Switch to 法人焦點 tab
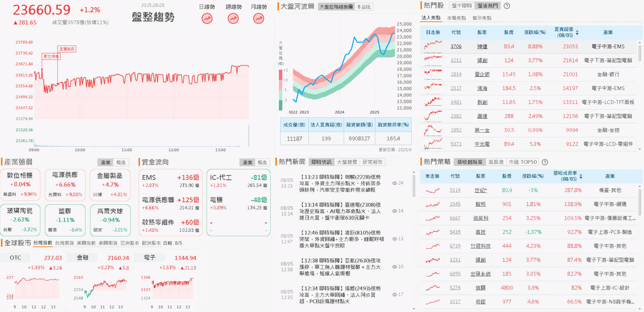 pos(431,18)
